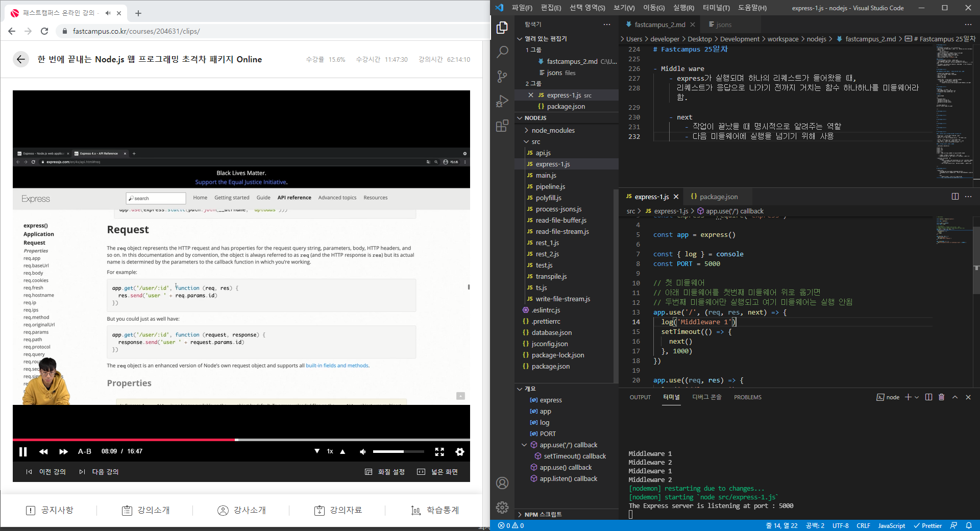980x531 pixels.
Task: Open the Source Control view
Action: 502,77
